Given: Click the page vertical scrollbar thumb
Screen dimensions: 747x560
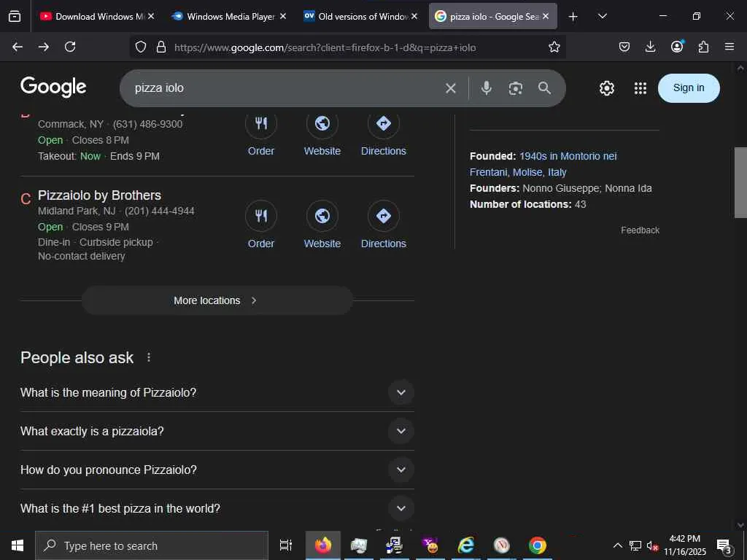Looking at the screenshot, I should pyautogui.click(x=740, y=182).
